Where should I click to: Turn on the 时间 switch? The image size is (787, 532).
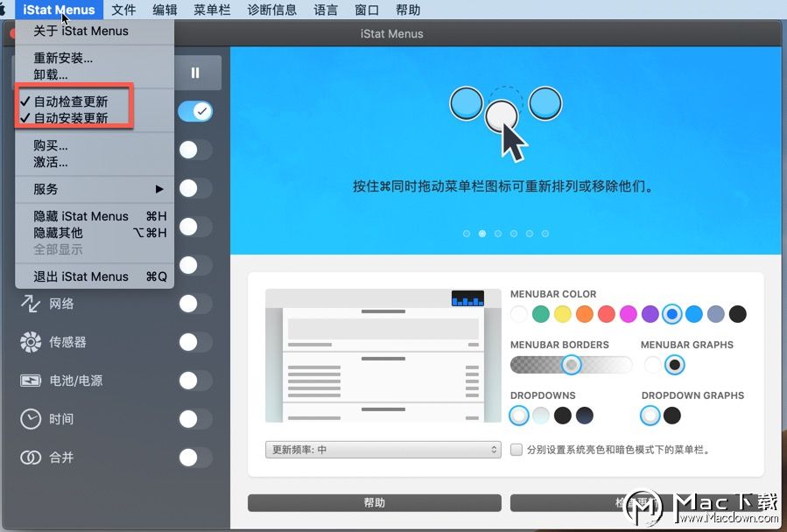point(195,419)
